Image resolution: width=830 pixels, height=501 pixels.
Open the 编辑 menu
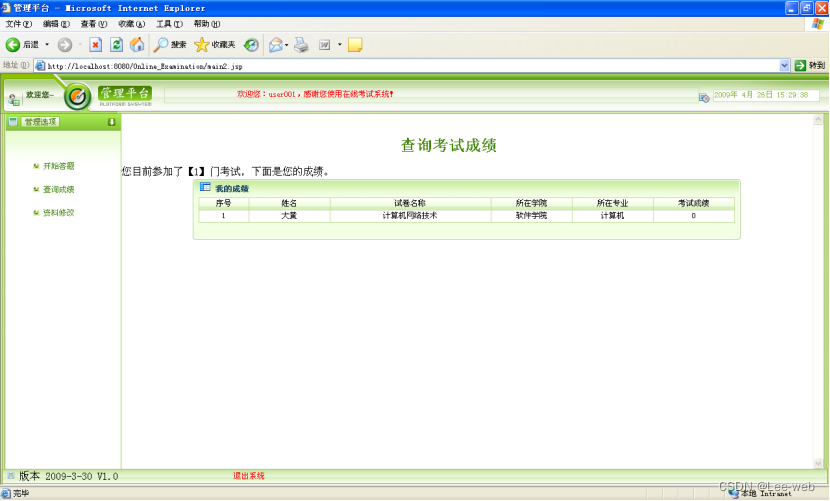[56, 24]
